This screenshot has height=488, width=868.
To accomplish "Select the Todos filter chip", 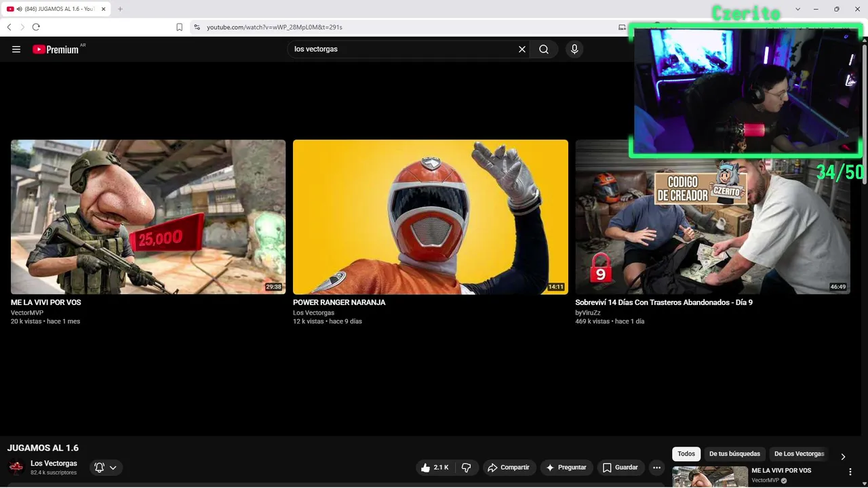I will tap(686, 454).
